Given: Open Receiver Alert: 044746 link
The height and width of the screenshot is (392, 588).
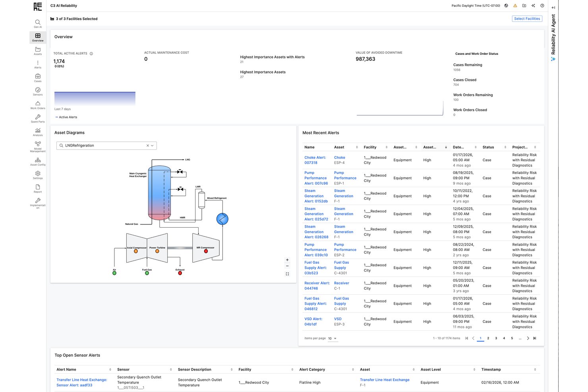Looking at the screenshot, I should tap(317, 286).
